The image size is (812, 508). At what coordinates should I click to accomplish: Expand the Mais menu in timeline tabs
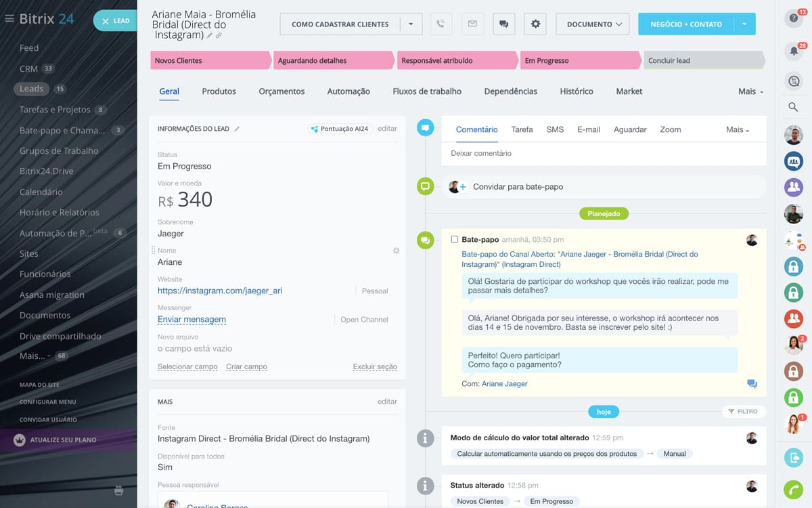point(738,129)
